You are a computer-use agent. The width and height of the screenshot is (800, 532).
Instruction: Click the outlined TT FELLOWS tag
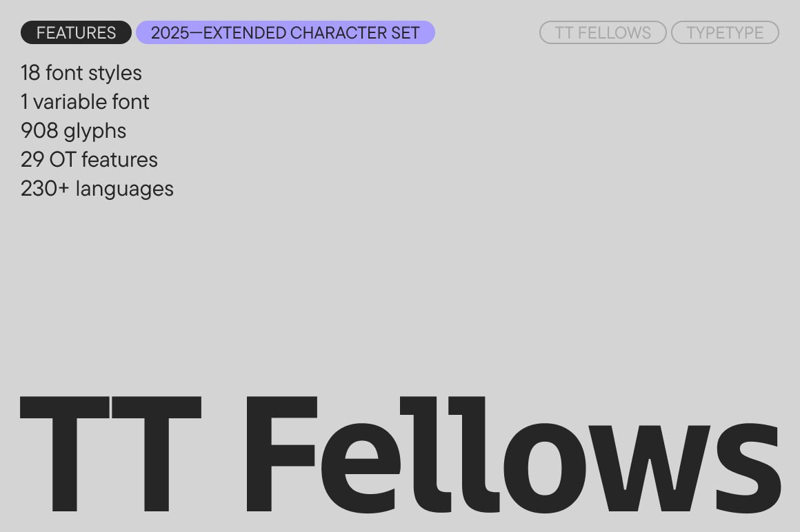coord(603,33)
